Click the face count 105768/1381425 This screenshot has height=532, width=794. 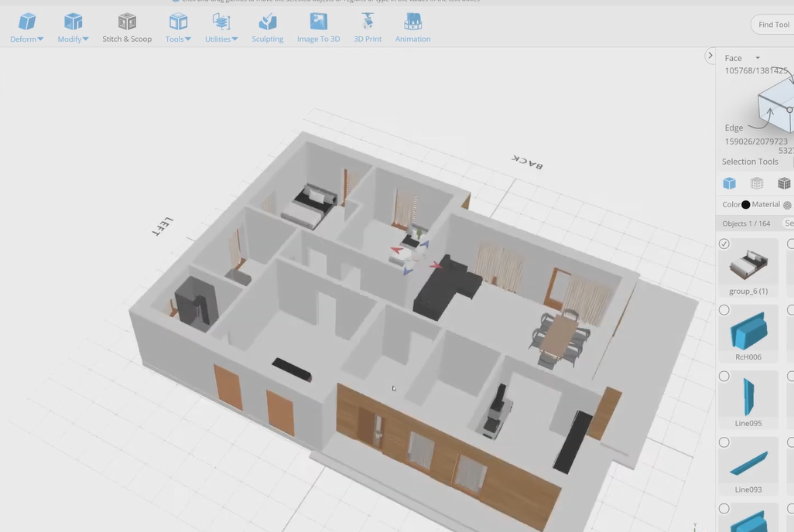point(756,71)
